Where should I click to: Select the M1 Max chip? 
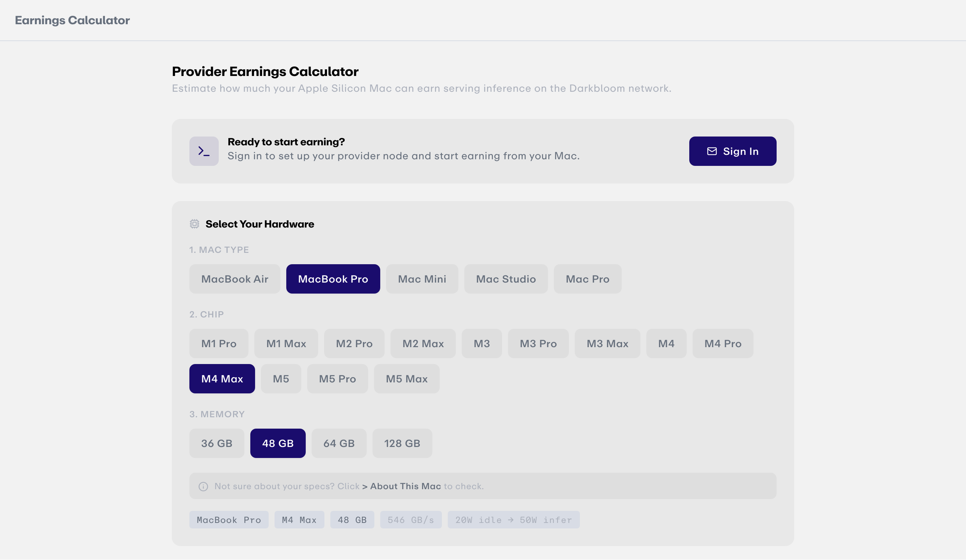coord(286,343)
